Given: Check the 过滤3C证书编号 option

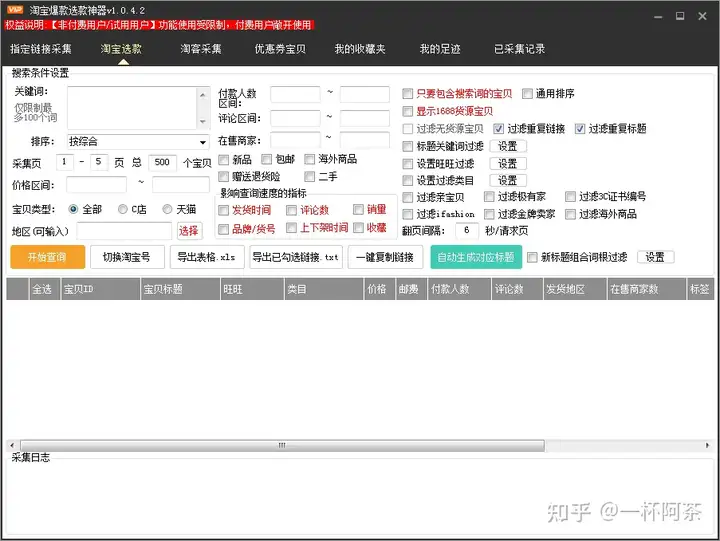Looking at the screenshot, I should click(570, 197).
